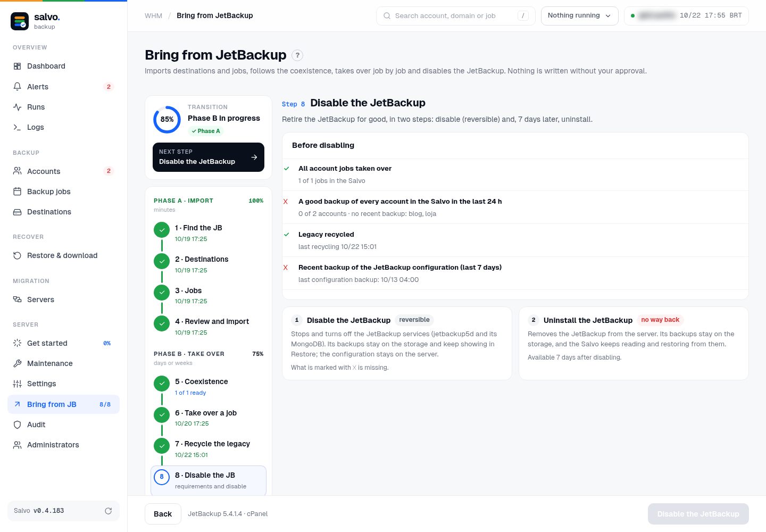Image resolution: width=766 pixels, height=532 pixels.
Task: Select step 3 Jobs in timeline
Action: coord(209,296)
